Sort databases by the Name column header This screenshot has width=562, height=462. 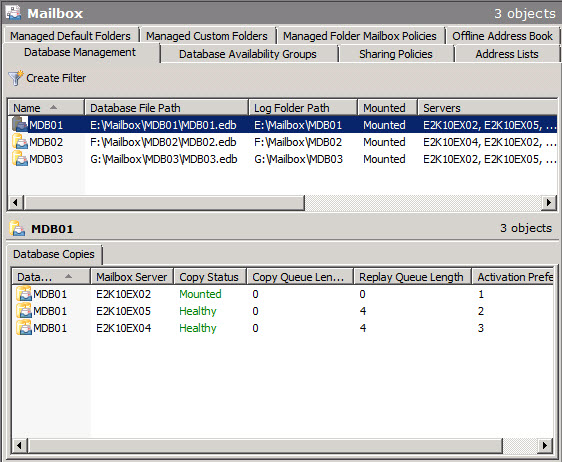[46, 108]
